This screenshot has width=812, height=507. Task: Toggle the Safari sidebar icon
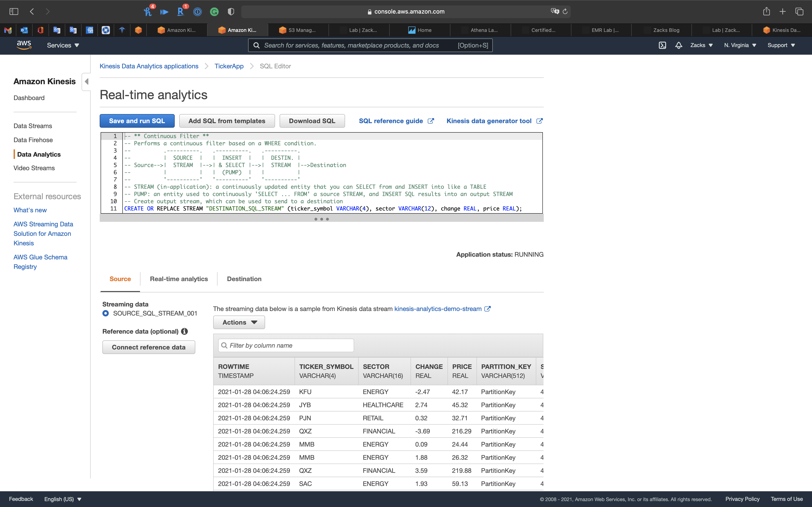pos(14,11)
